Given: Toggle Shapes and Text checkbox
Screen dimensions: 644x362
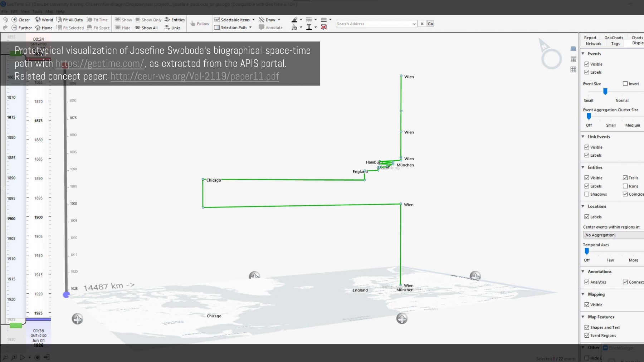Looking at the screenshot, I should point(587,327).
